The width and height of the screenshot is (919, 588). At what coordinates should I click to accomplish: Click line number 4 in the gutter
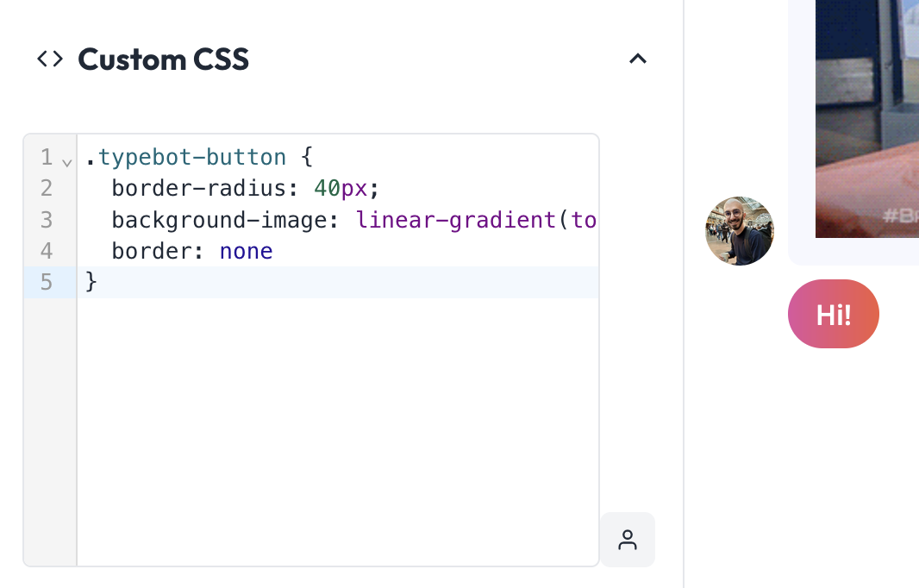coord(47,252)
